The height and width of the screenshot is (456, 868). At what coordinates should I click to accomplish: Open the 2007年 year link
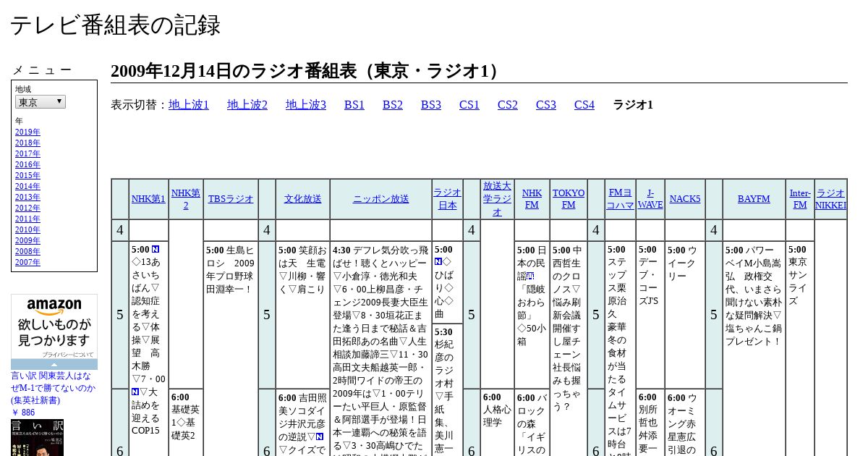pyautogui.click(x=27, y=262)
